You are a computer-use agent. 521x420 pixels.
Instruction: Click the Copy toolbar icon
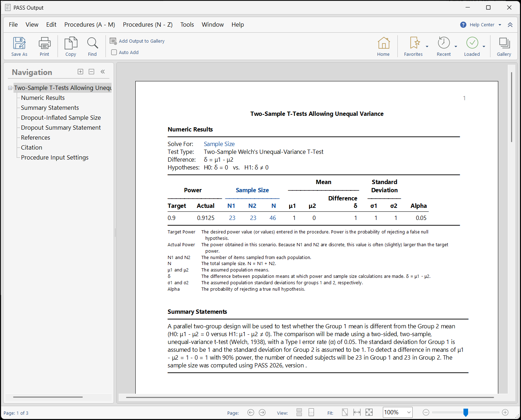point(71,46)
